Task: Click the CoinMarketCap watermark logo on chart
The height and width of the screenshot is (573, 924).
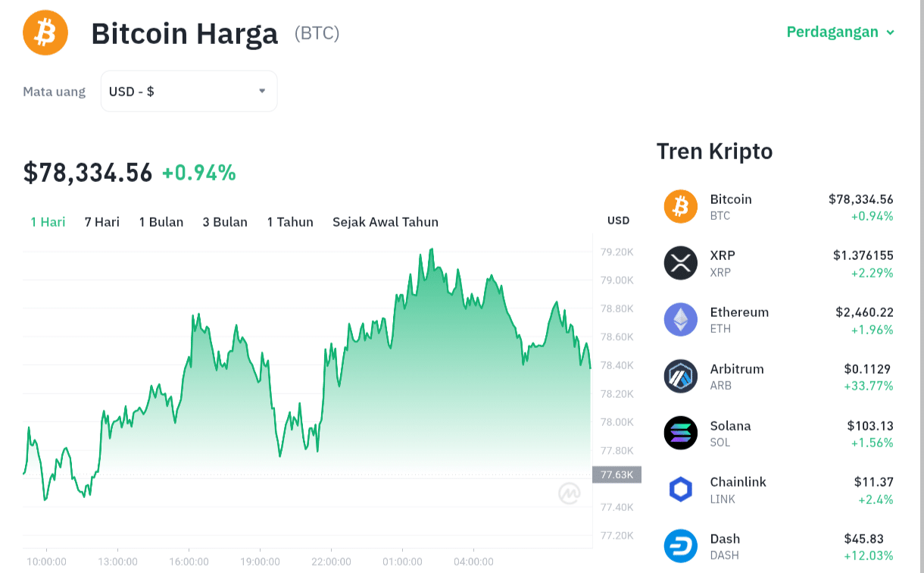Action: (x=570, y=493)
